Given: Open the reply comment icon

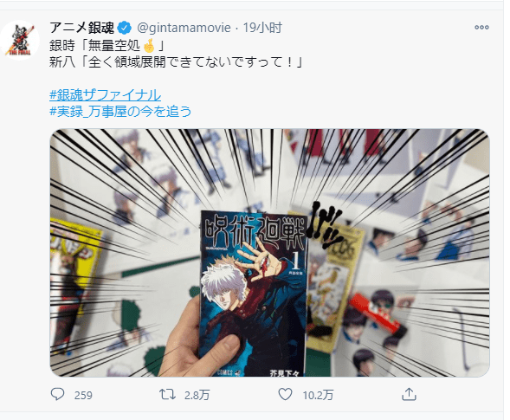Looking at the screenshot, I should tap(57, 394).
